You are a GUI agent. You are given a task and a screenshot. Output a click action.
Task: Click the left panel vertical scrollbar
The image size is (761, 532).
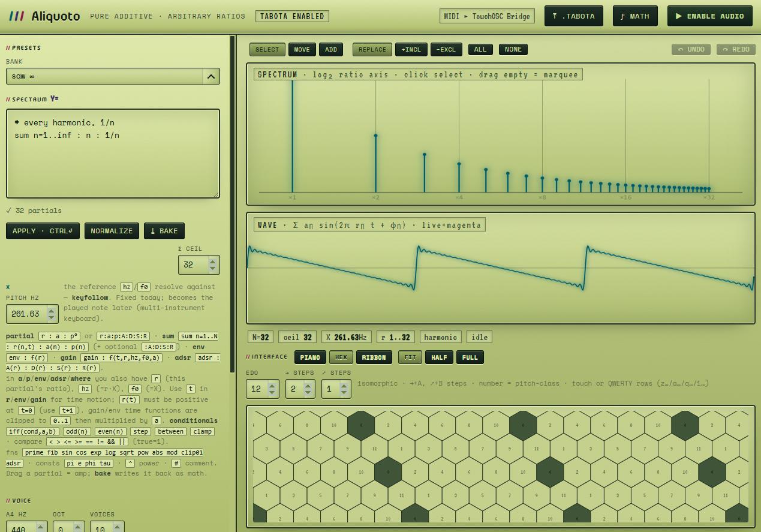(x=232, y=204)
